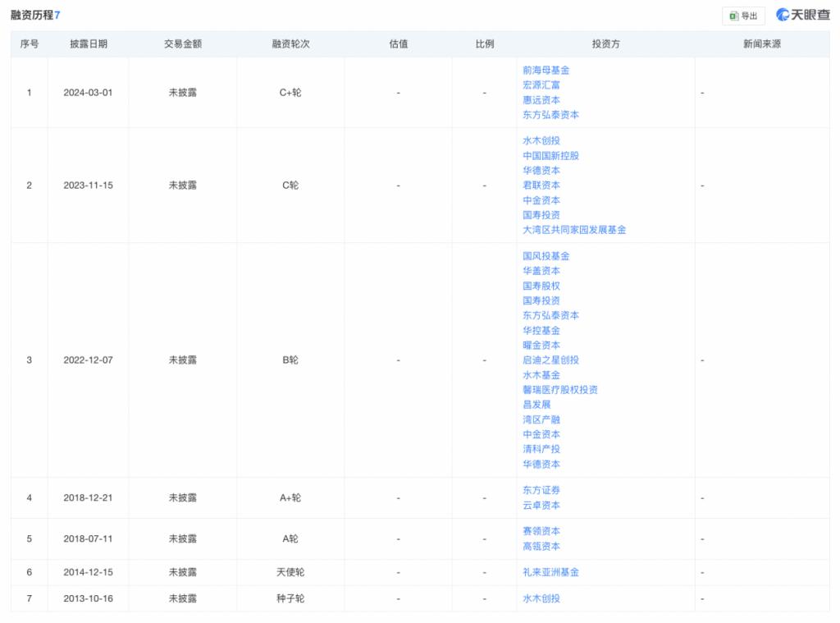Click the 新闻来源 column header
Screen dimensions: 840x623
click(x=762, y=44)
